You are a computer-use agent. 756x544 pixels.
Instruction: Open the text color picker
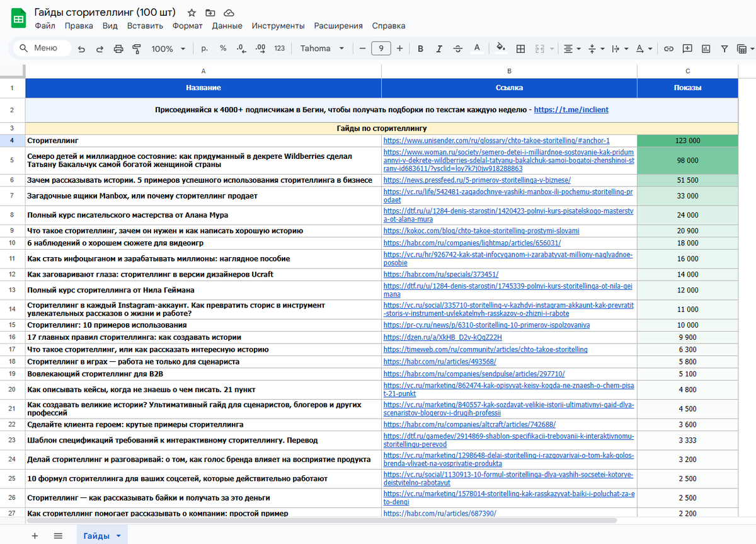click(x=477, y=49)
